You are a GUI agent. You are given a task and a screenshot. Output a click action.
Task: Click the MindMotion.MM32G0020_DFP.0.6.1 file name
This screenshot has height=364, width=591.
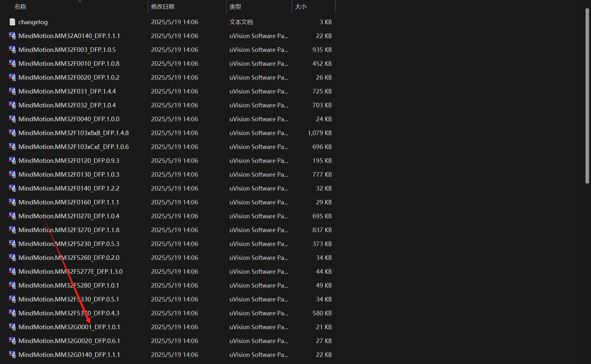pyautogui.click(x=69, y=341)
